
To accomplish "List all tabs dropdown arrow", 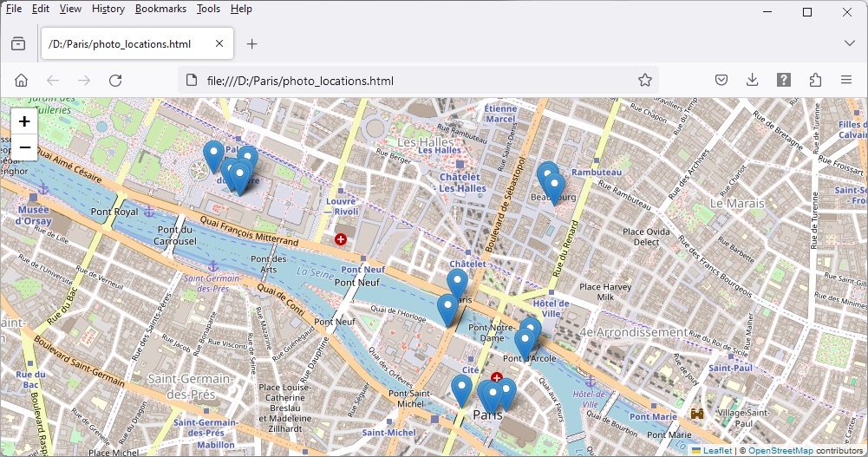I will [x=849, y=43].
